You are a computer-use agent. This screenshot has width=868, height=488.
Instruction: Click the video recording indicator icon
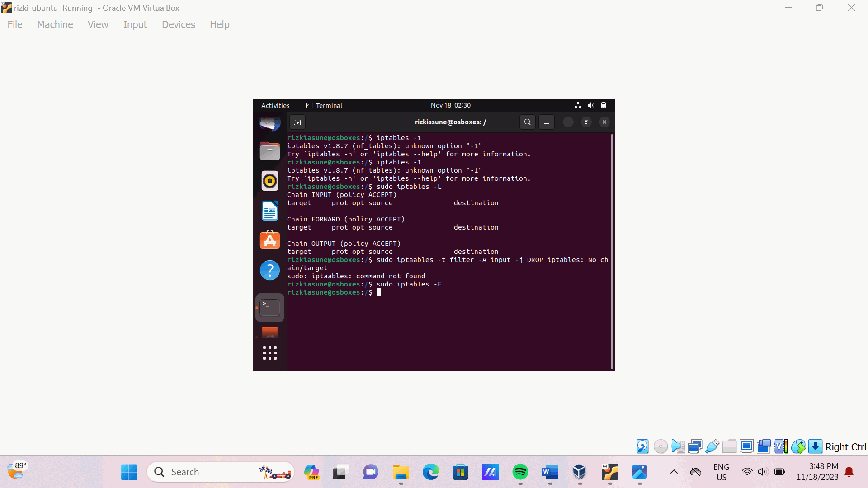(x=764, y=446)
